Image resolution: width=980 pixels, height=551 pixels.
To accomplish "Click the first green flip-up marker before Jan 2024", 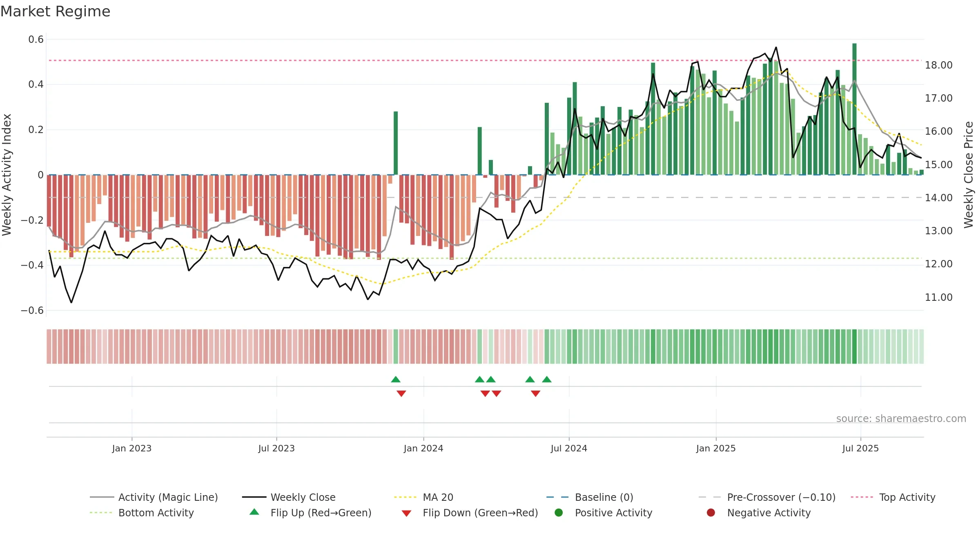I will click(x=396, y=380).
